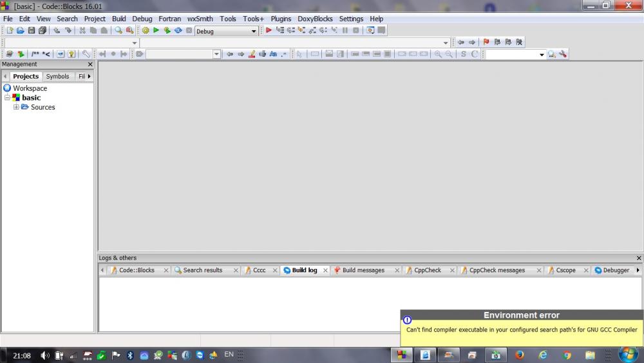
Task: Open Internet Explorer from the taskbar
Action: (543, 355)
